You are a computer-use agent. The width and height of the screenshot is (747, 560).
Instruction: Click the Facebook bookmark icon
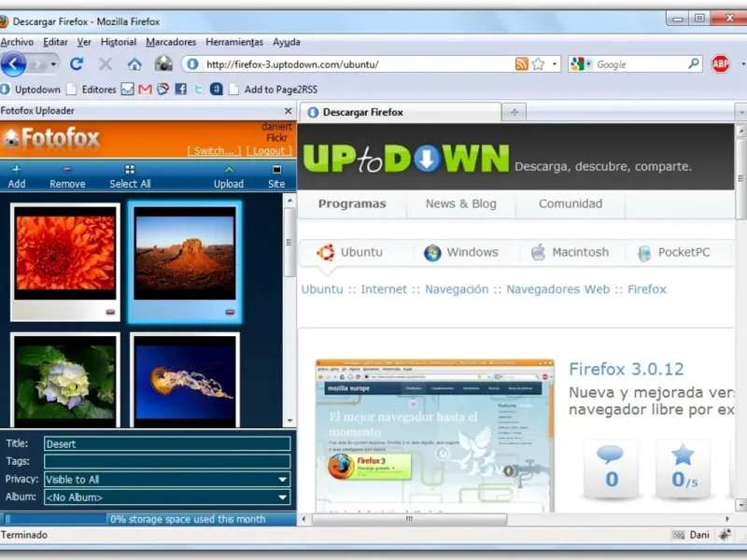[x=180, y=89]
